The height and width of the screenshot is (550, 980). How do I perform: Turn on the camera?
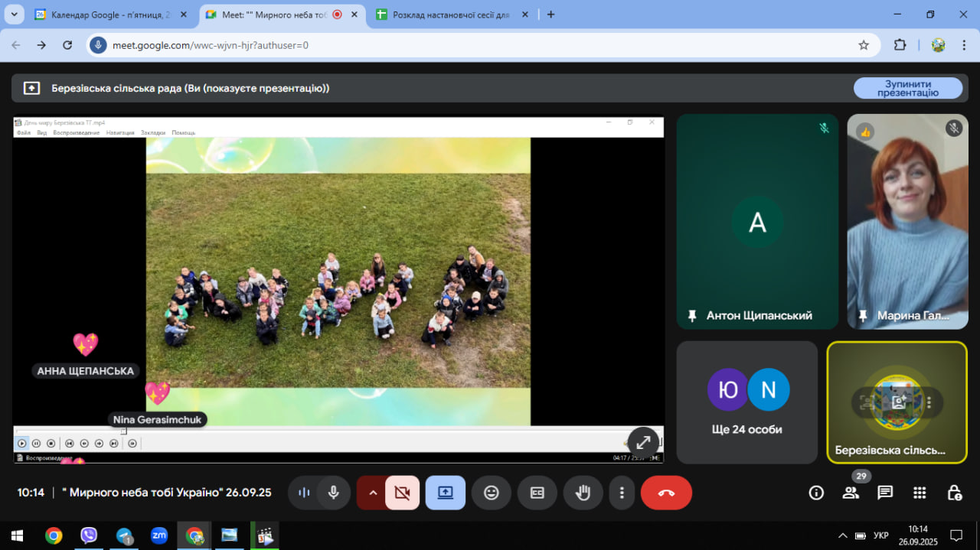402,493
